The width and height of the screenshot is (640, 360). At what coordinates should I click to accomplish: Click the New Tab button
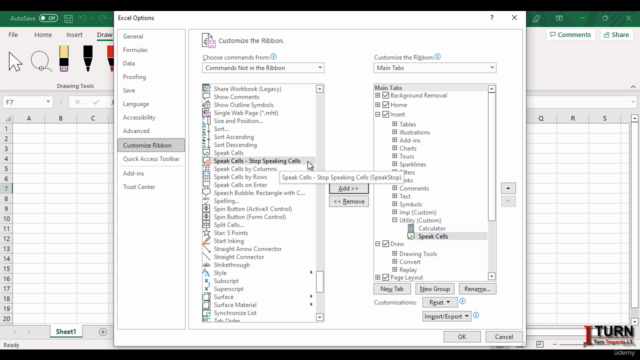pos(392,289)
